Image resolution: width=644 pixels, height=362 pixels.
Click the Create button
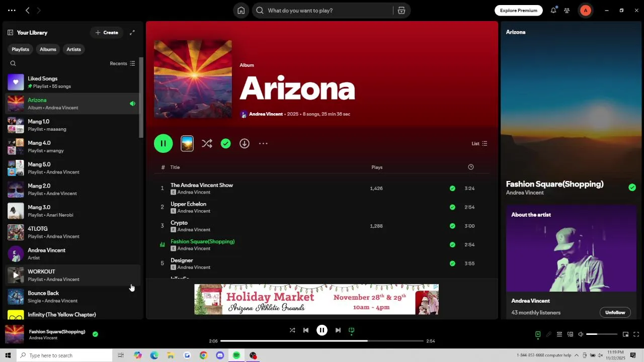click(107, 33)
